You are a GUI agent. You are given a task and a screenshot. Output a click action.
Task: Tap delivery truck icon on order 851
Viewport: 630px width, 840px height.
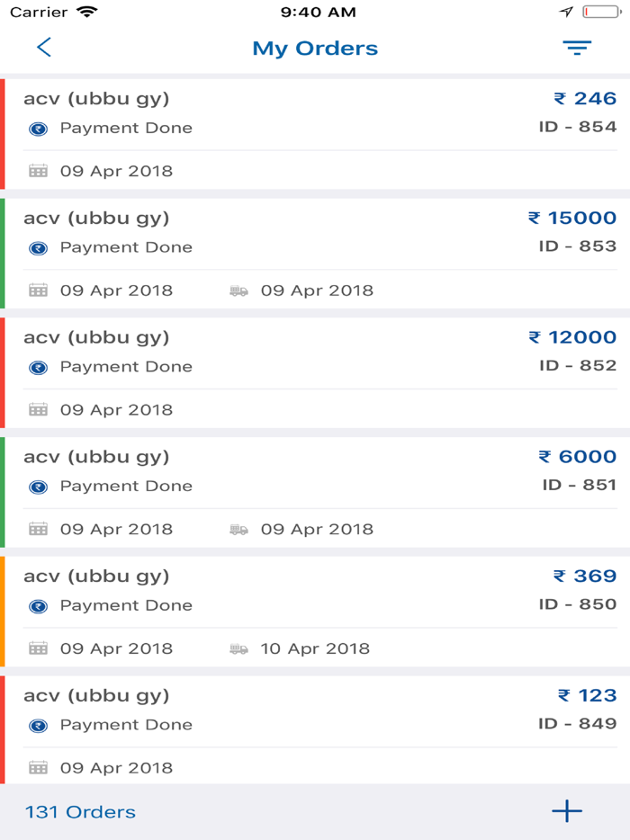pyautogui.click(x=238, y=529)
